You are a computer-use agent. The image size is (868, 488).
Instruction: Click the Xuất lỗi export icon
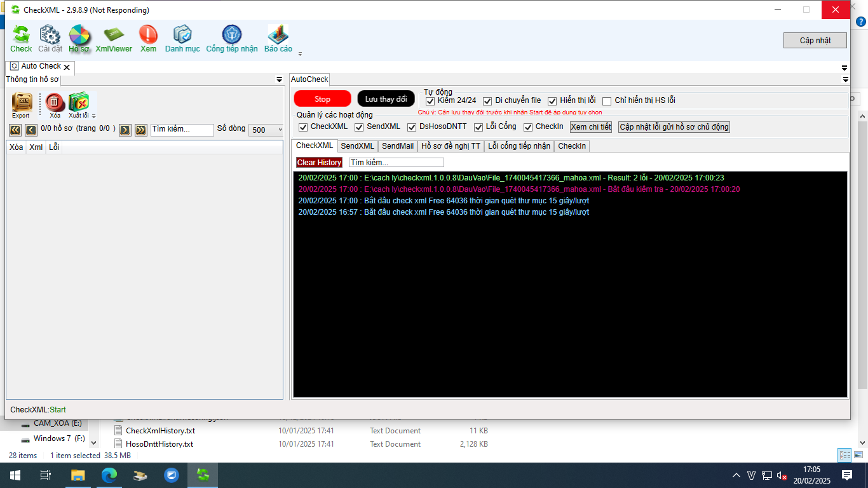(x=79, y=104)
